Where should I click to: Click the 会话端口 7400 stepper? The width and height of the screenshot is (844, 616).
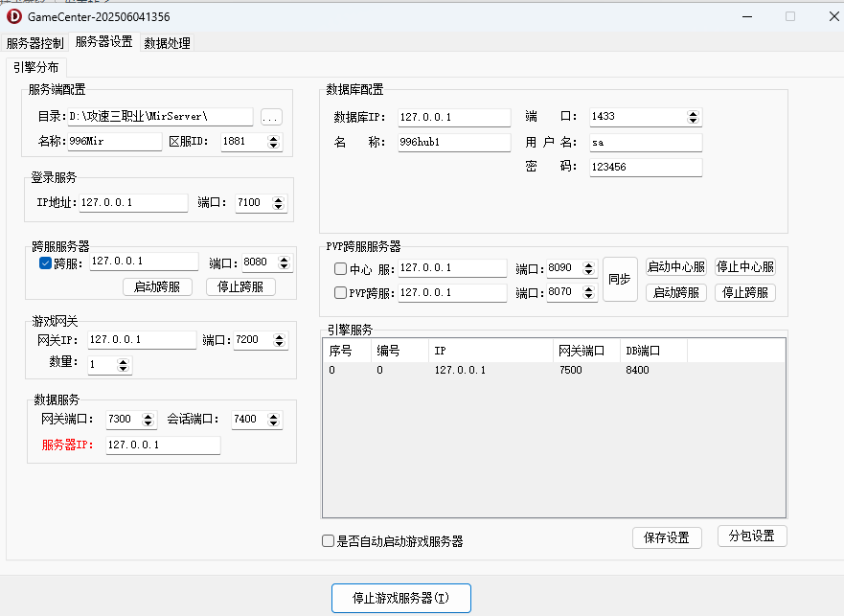click(273, 420)
